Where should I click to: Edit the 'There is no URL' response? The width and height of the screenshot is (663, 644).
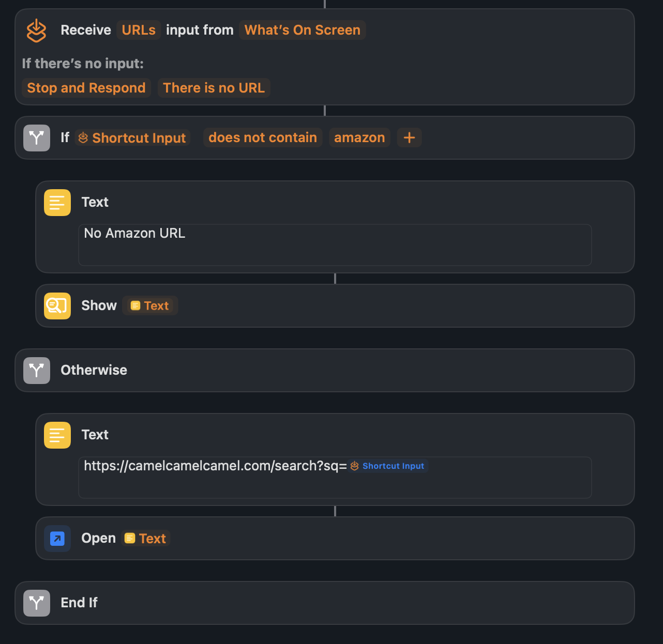[214, 88]
